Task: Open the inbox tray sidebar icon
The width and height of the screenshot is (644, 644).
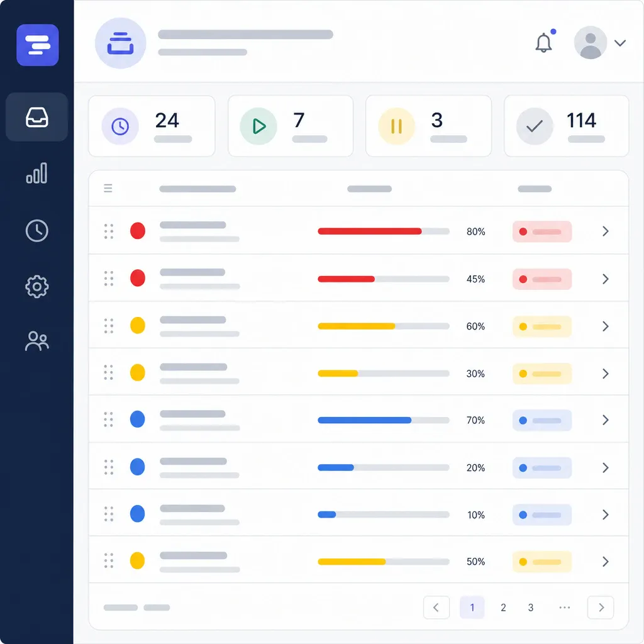Action: coord(37,118)
